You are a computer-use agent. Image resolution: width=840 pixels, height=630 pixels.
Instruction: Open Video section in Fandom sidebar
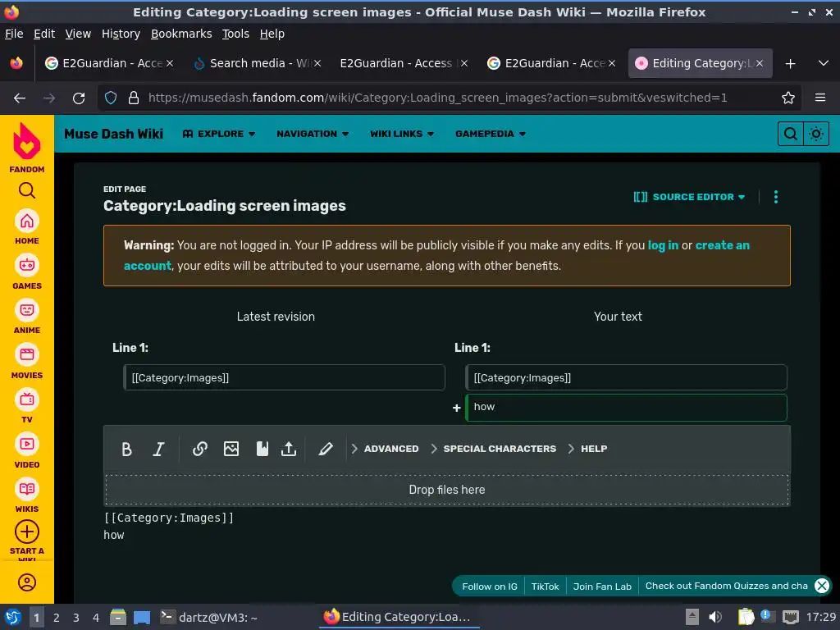tap(27, 451)
